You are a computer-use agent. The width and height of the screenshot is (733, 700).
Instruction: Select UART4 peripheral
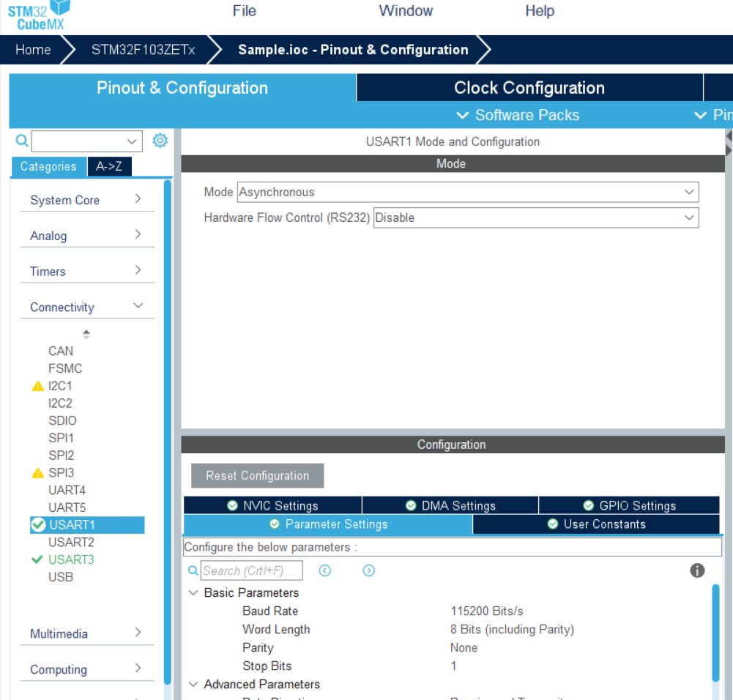coord(67,490)
